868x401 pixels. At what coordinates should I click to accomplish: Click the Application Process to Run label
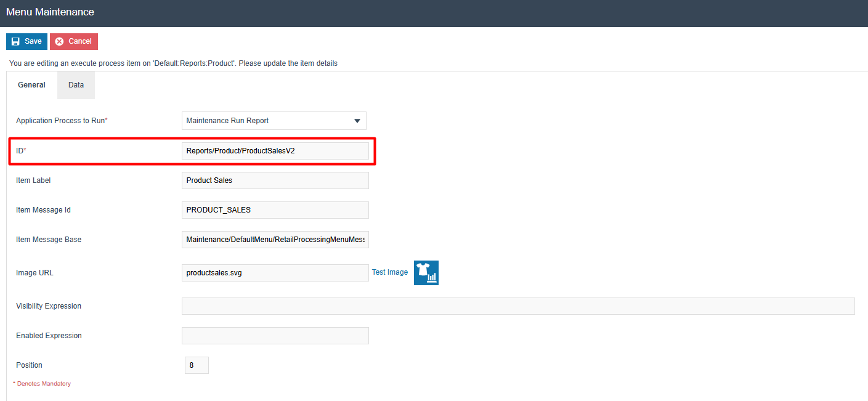click(62, 121)
